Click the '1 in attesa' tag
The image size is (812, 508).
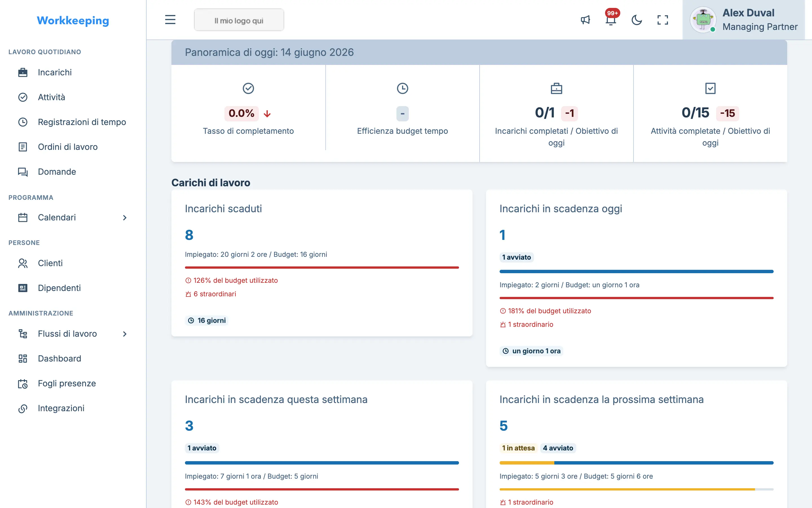click(518, 448)
